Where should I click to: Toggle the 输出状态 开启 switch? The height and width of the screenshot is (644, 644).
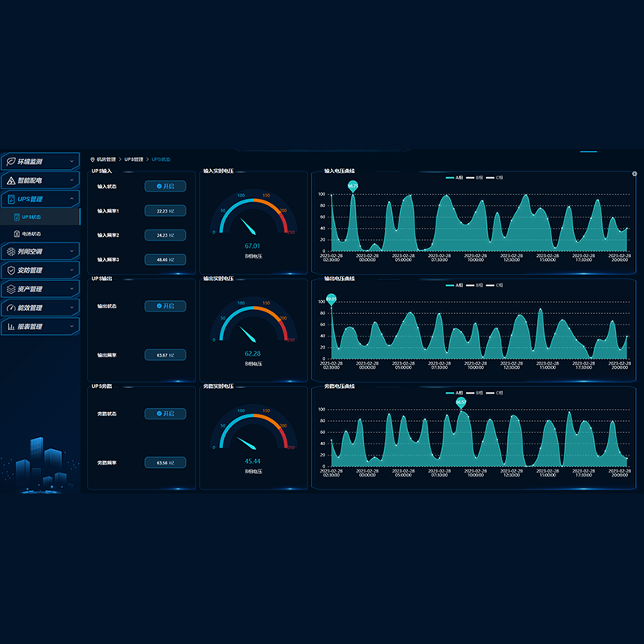coord(165,306)
